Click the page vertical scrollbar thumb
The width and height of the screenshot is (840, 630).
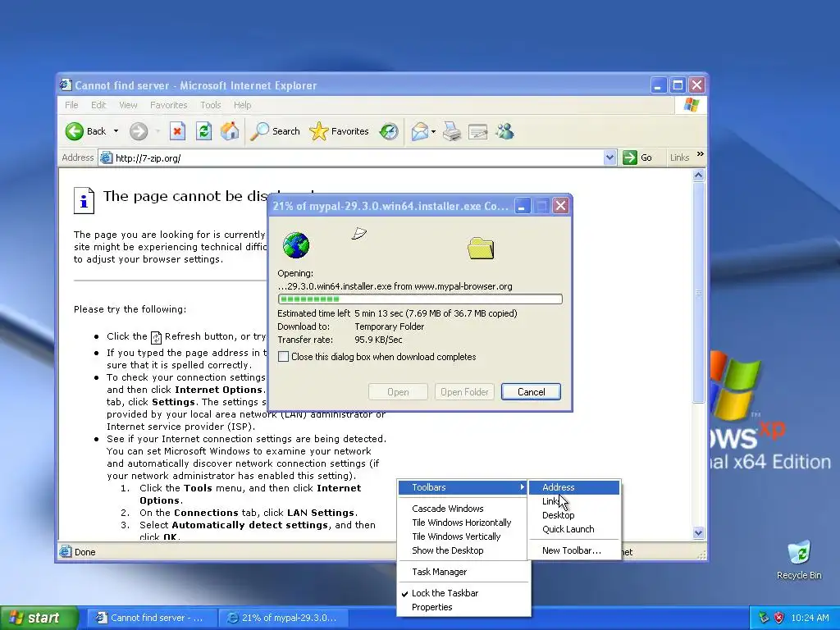[698, 293]
